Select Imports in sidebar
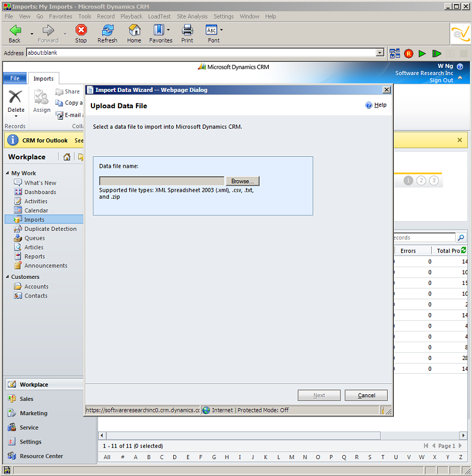Screen dimensions: 472x476 (x=44, y=219)
